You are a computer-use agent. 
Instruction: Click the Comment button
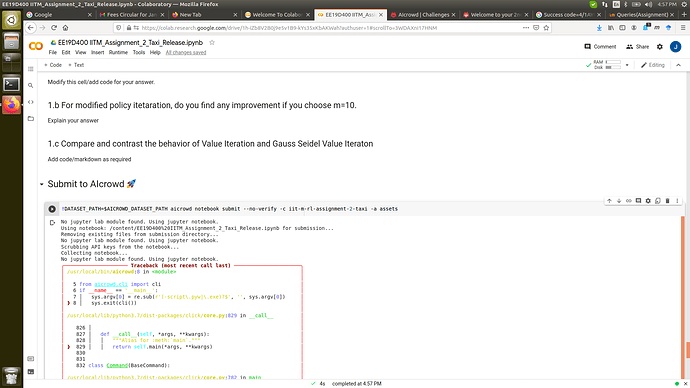pos(600,47)
